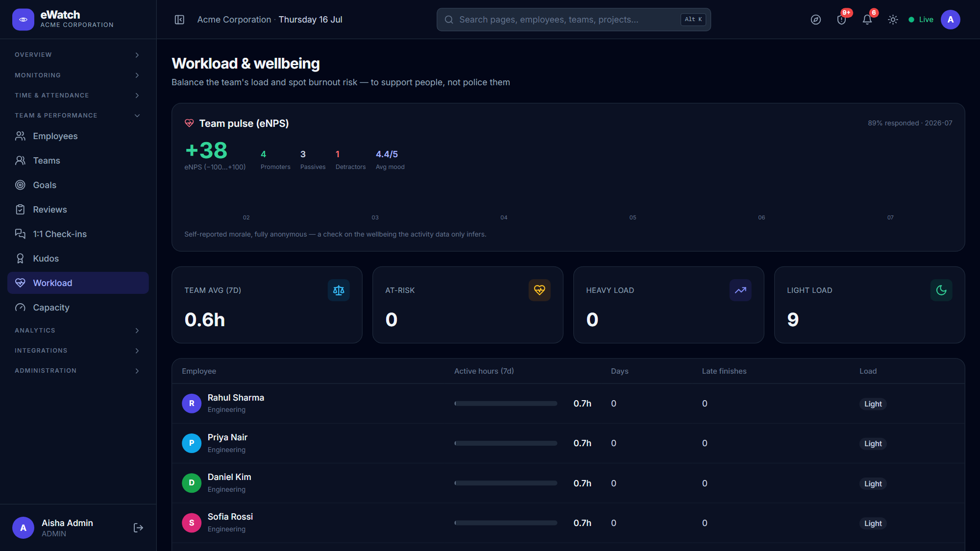Click the Active hours (7d) column header
The width and height of the screenshot is (980, 551).
[x=484, y=371]
